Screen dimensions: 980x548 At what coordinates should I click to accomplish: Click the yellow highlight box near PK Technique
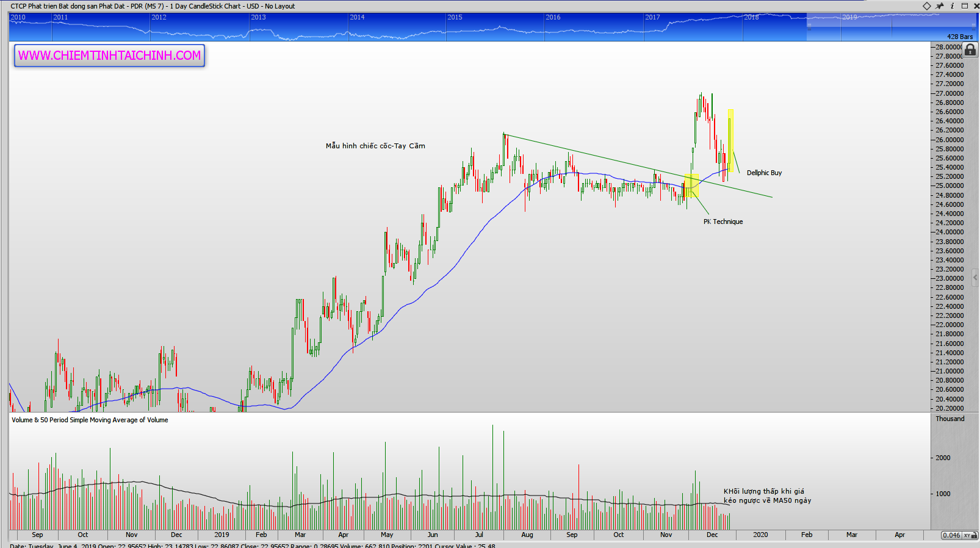[691, 186]
